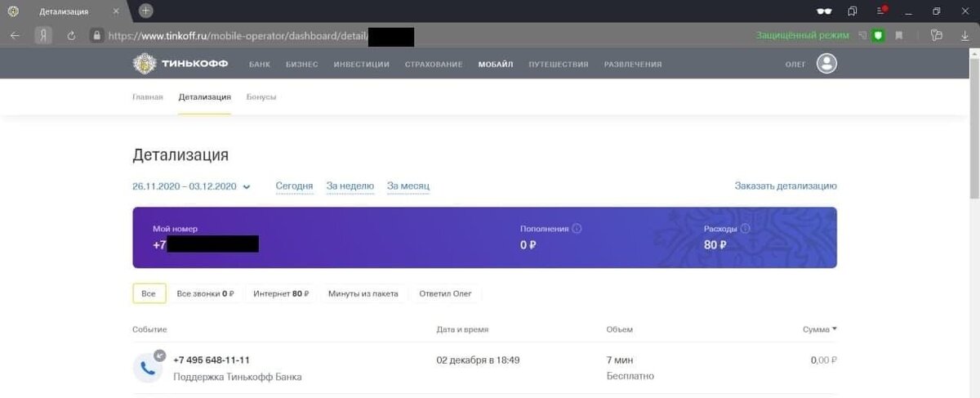980x398 pixels.
Task: Click the Tinkoff favicon on the tab
Action: [x=13, y=11]
